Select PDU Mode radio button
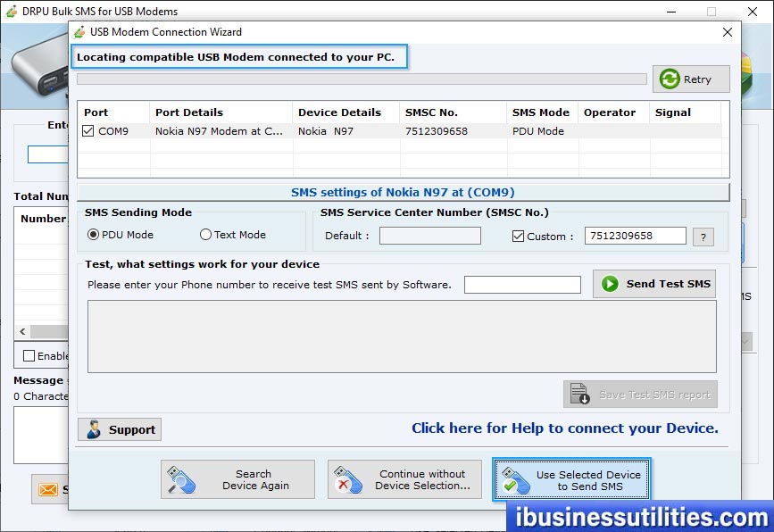The height and width of the screenshot is (532, 774). pyautogui.click(x=93, y=235)
